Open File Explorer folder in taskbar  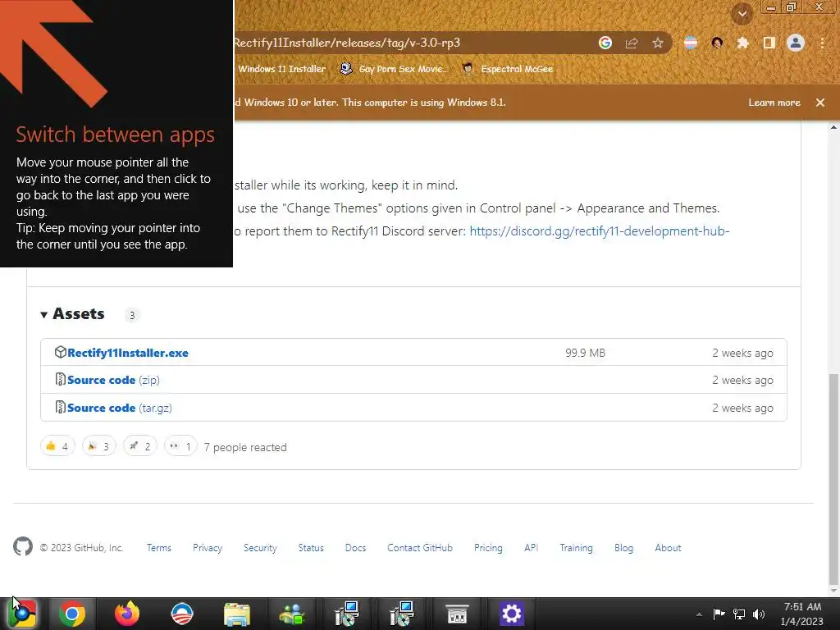pos(237,614)
